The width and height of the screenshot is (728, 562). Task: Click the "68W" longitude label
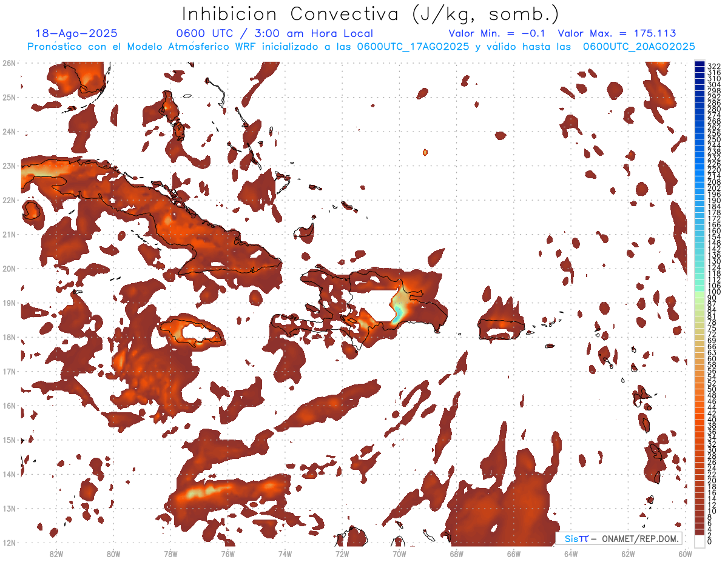tap(456, 554)
